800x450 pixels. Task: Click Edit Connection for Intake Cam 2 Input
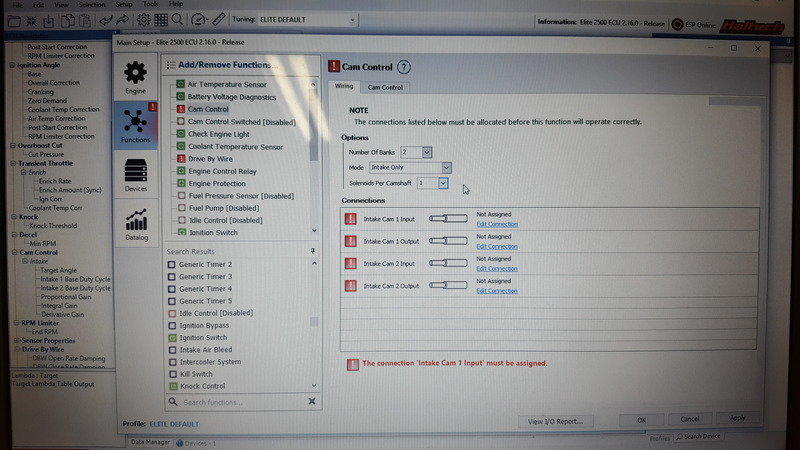(x=497, y=268)
